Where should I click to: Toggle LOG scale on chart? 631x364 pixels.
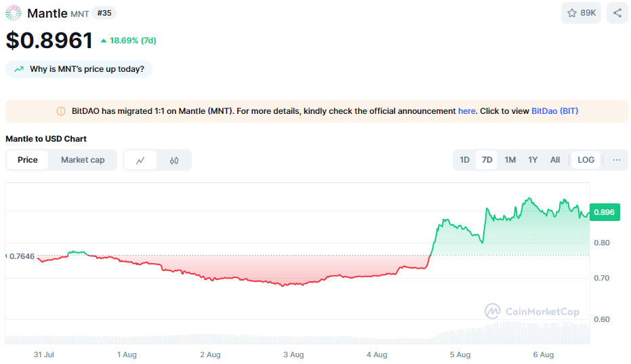pyautogui.click(x=586, y=160)
